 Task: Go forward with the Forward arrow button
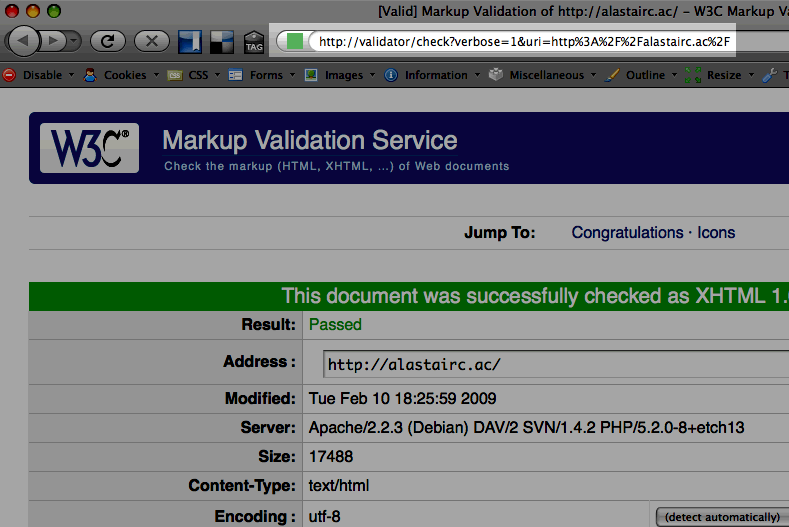(53, 41)
